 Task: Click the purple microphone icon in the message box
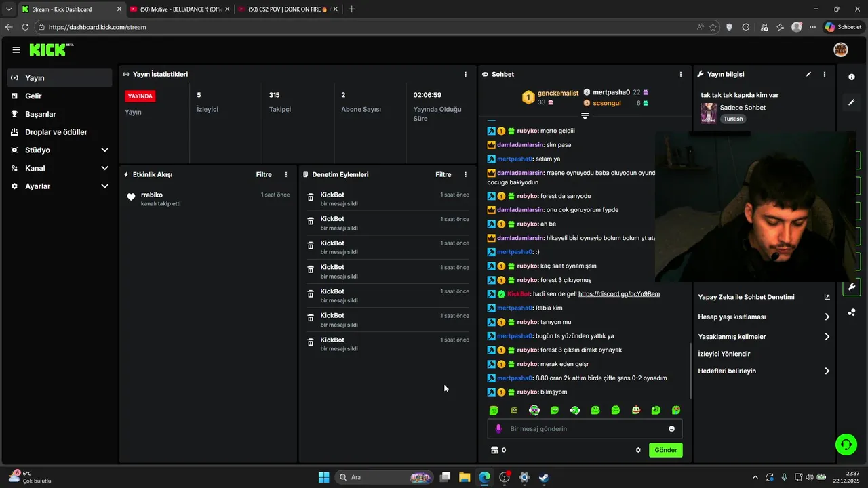point(498,428)
